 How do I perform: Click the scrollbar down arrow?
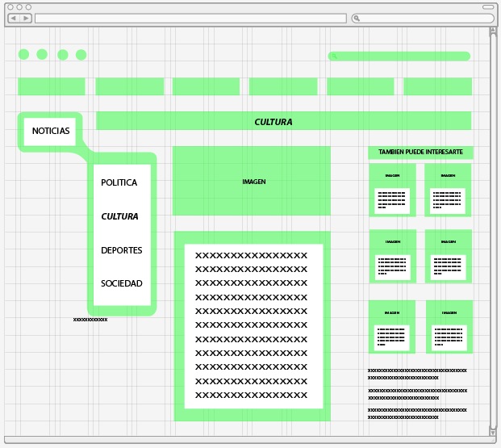tap(493, 432)
